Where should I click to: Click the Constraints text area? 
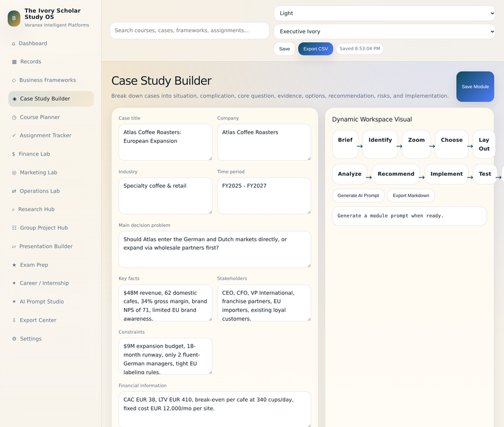tap(166, 356)
